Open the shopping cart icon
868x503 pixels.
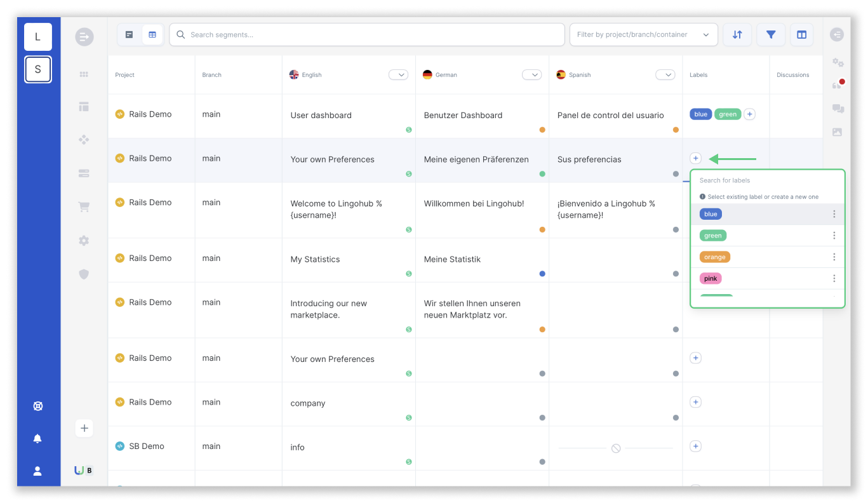[x=84, y=207]
